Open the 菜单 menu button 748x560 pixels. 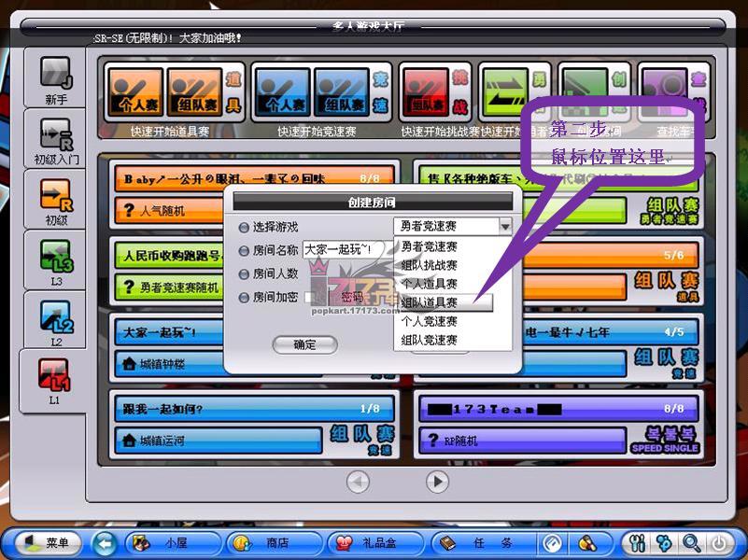pos(48,542)
